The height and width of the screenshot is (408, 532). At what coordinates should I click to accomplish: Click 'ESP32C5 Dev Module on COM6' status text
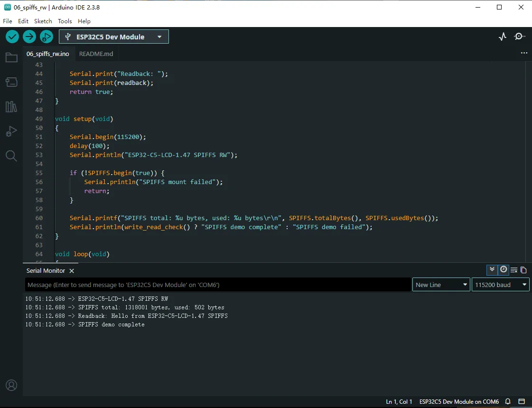pos(459,401)
